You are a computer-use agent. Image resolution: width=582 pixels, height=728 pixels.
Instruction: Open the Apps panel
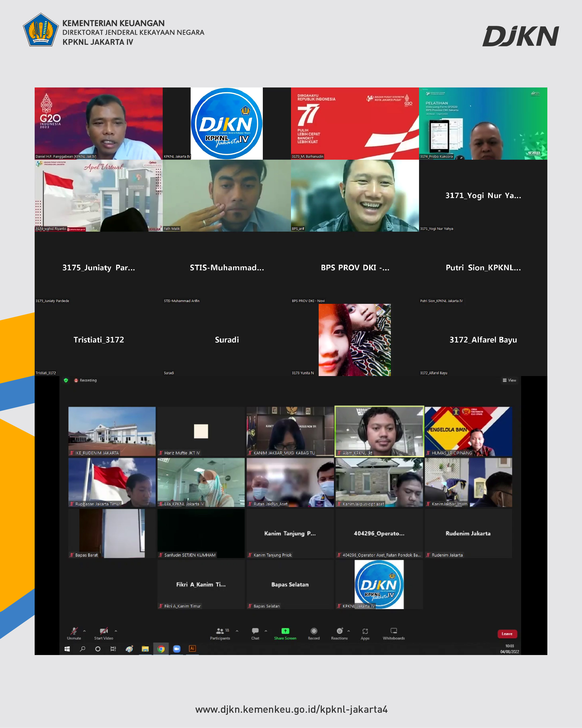pos(365,631)
